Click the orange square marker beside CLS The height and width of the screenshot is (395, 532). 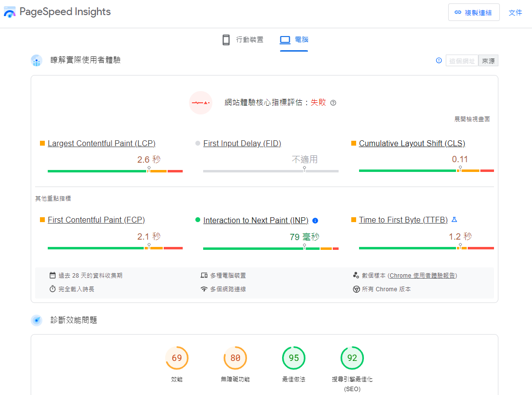tap(354, 143)
